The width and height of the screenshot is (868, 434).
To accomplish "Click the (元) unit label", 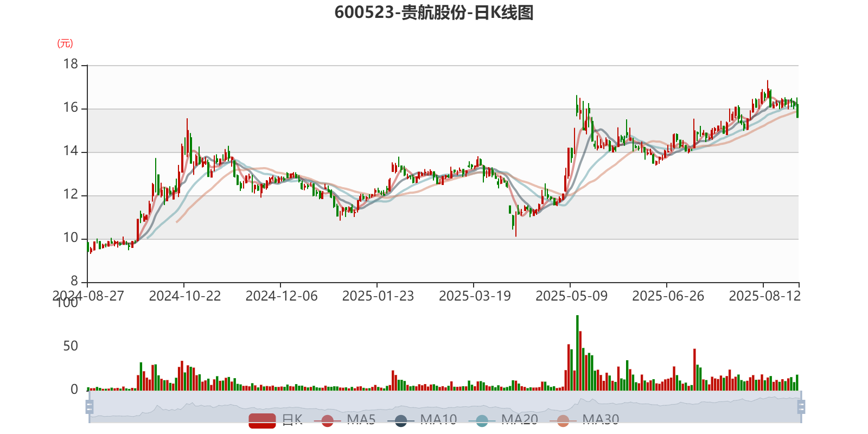I will (65, 43).
